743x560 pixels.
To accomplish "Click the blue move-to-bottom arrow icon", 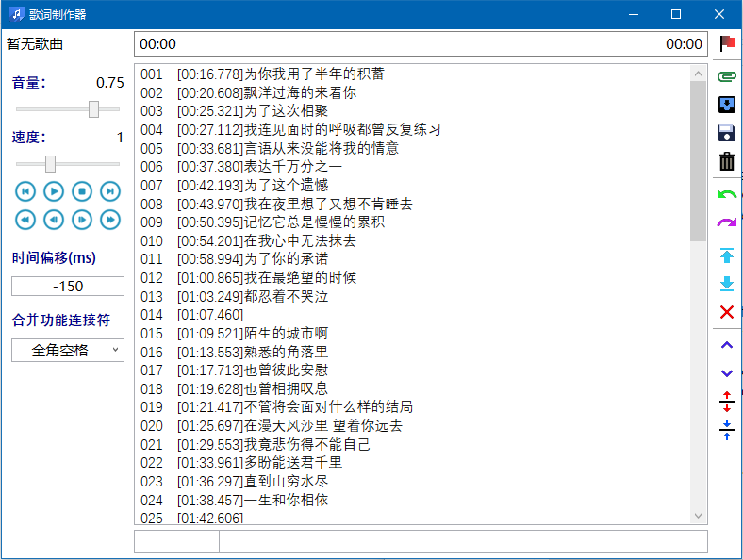I will coord(726,284).
